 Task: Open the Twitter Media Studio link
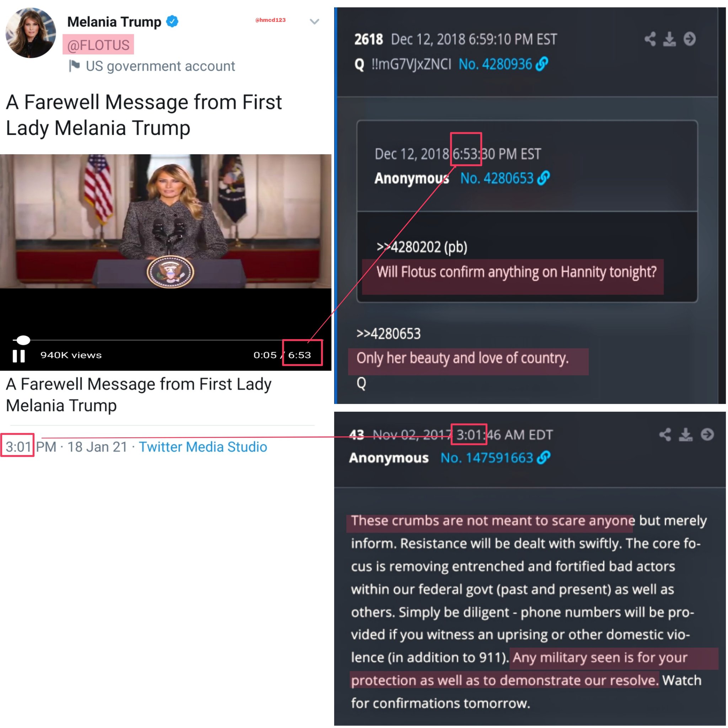click(203, 447)
